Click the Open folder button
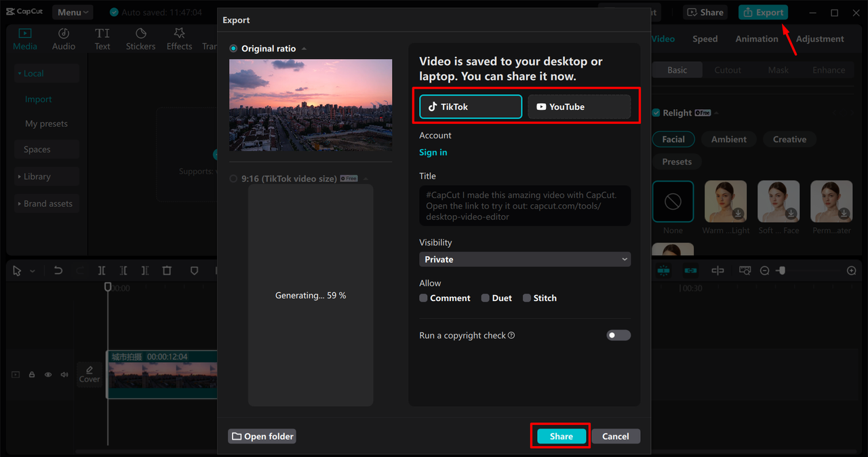The height and width of the screenshot is (457, 868). tap(262, 436)
